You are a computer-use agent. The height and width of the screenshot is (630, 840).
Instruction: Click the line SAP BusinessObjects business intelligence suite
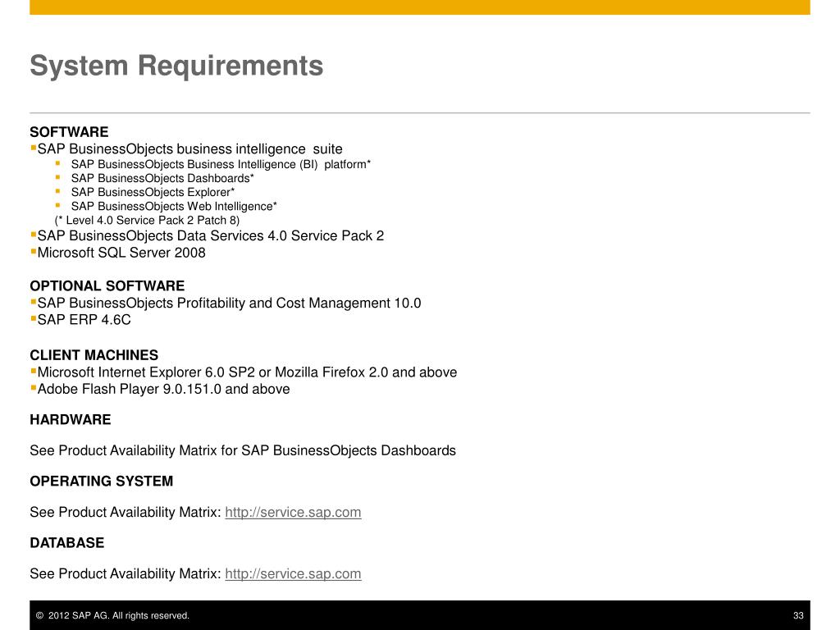point(189,149)
